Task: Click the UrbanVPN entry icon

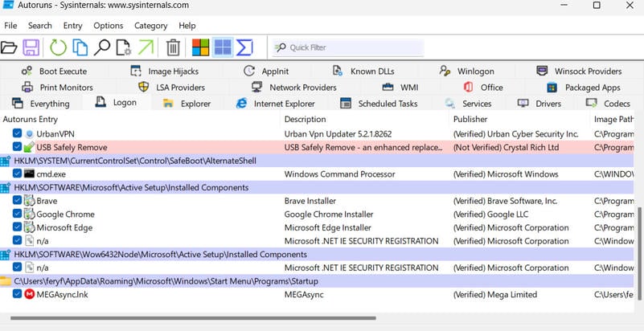Action: click(29, 134)
